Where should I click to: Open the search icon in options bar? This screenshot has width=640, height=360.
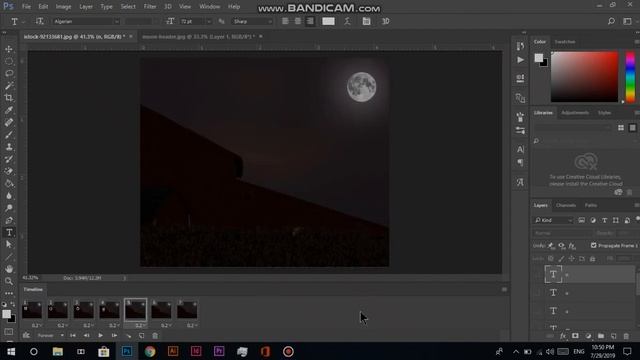611,21
